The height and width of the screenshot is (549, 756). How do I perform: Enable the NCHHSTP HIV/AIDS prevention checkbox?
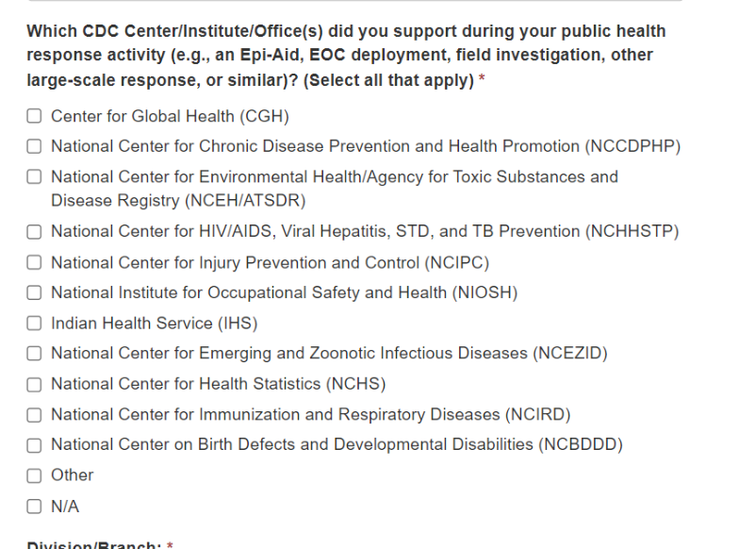34,232
